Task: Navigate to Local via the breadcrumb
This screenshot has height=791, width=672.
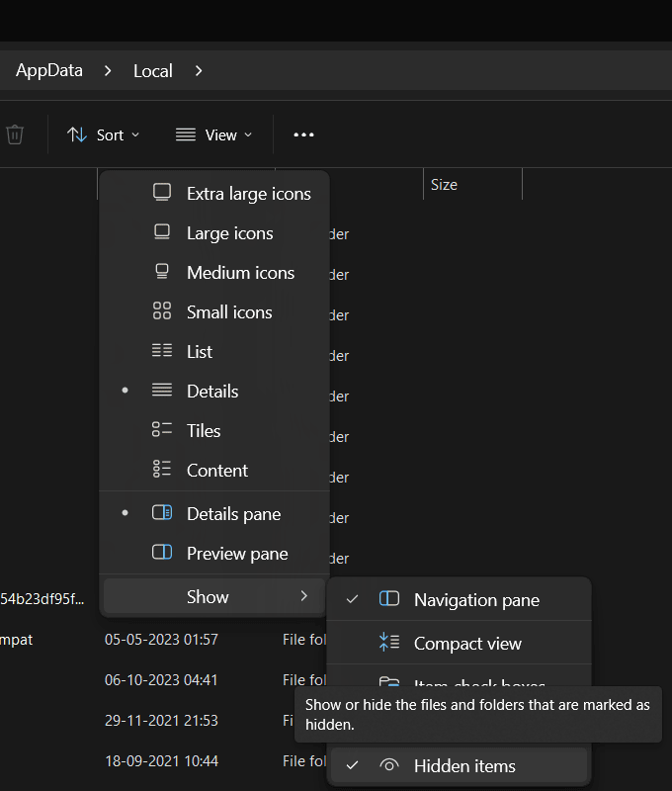Action: [152, 70]
